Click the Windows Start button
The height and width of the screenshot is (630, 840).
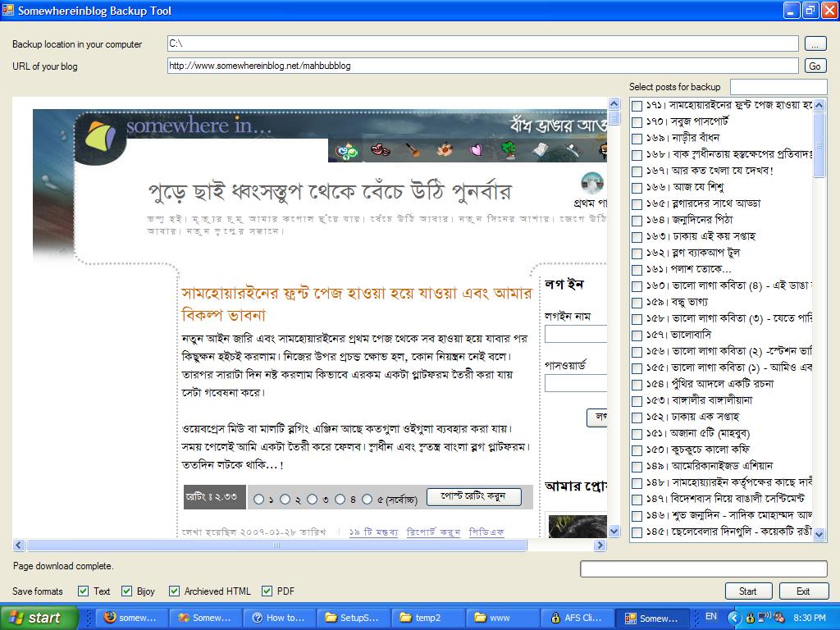[x=39, y=618]
